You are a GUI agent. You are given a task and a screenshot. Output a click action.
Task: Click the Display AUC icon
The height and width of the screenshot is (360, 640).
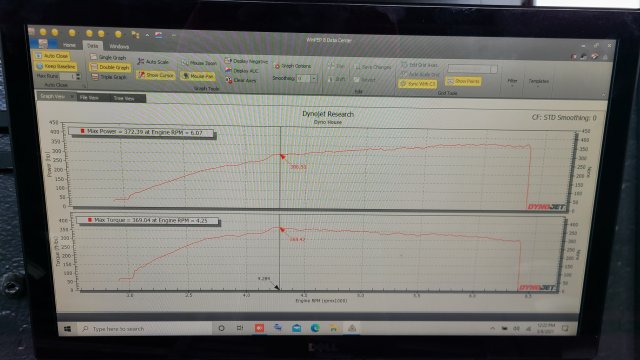tap(229, 71)
